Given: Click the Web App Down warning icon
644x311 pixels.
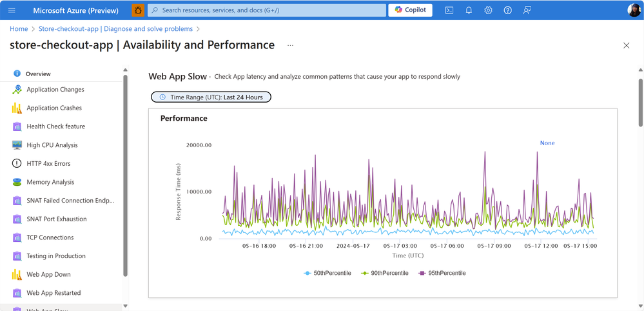Looking at the screenshot, I should click(17, 274).
